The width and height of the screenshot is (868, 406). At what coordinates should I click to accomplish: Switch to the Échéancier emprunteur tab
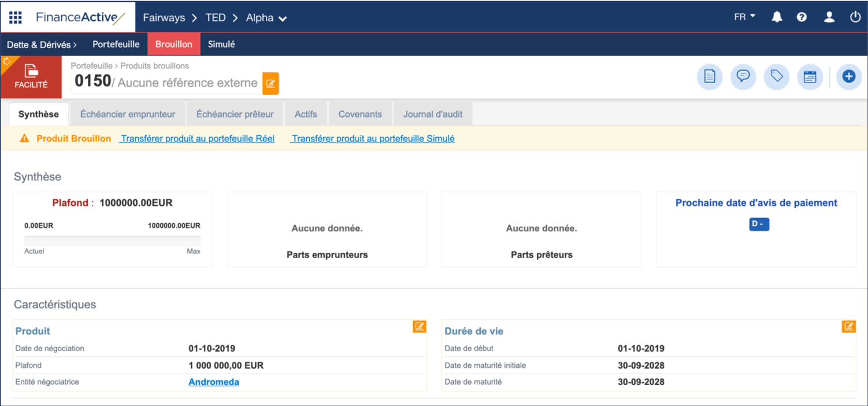[x=128, y=115]
